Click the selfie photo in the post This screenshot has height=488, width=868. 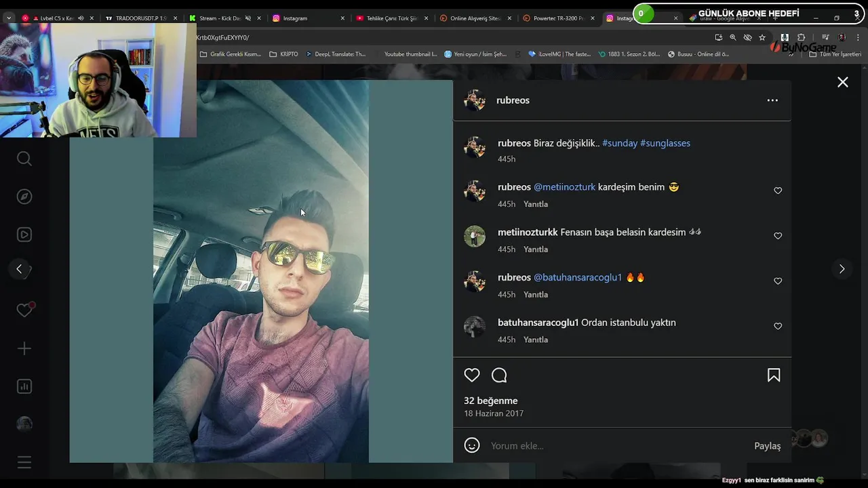point(261,271)
